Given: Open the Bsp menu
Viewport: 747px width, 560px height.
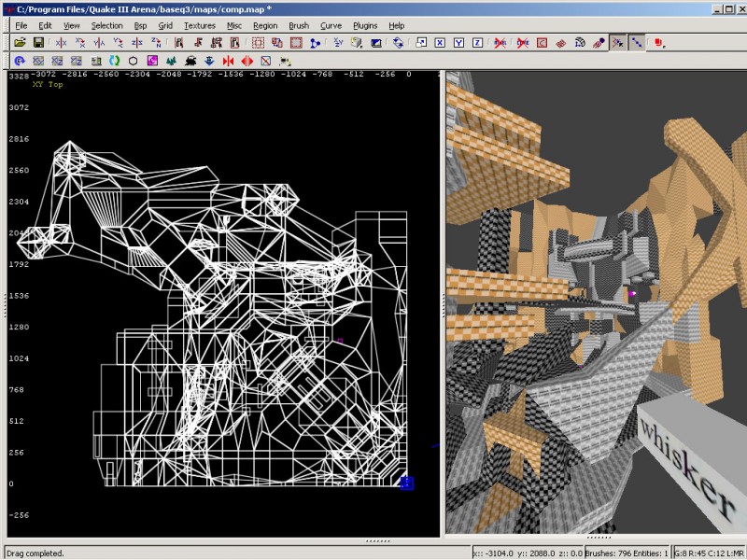Looking at the screenshot, I should point(141,26).
